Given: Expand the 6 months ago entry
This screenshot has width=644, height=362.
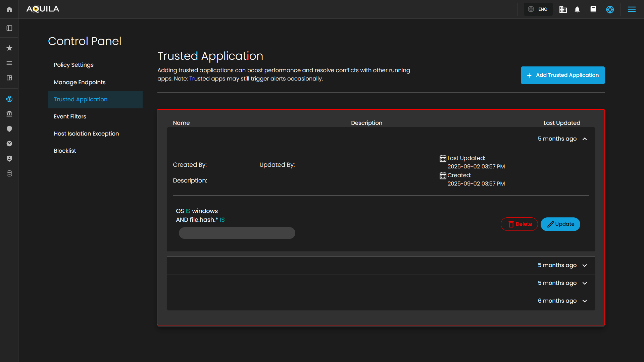Looking at the screenshot, I should pos(585,301).
